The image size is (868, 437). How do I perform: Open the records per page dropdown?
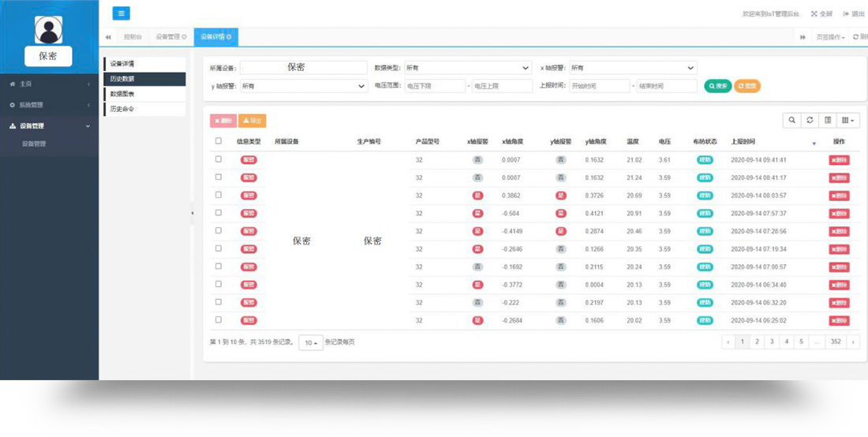tap(310, 343)
